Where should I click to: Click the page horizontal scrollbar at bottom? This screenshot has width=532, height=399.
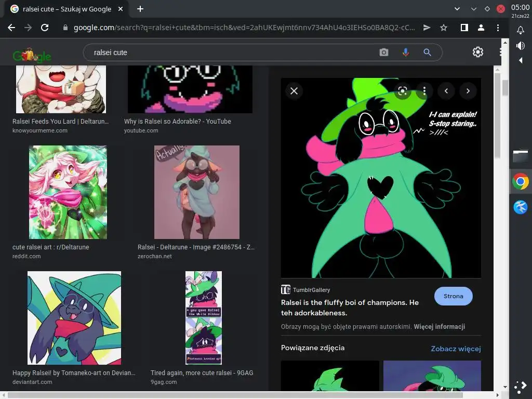235,395
